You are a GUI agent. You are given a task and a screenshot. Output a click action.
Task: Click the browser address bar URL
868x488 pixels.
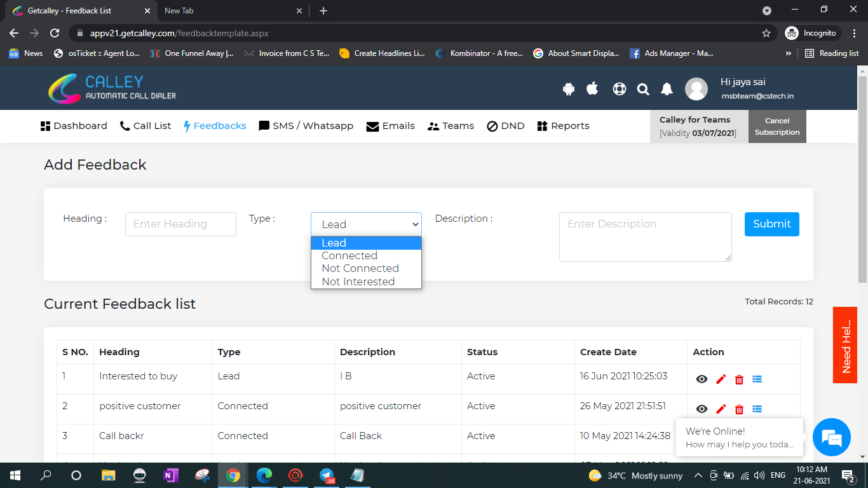[179, 33]
